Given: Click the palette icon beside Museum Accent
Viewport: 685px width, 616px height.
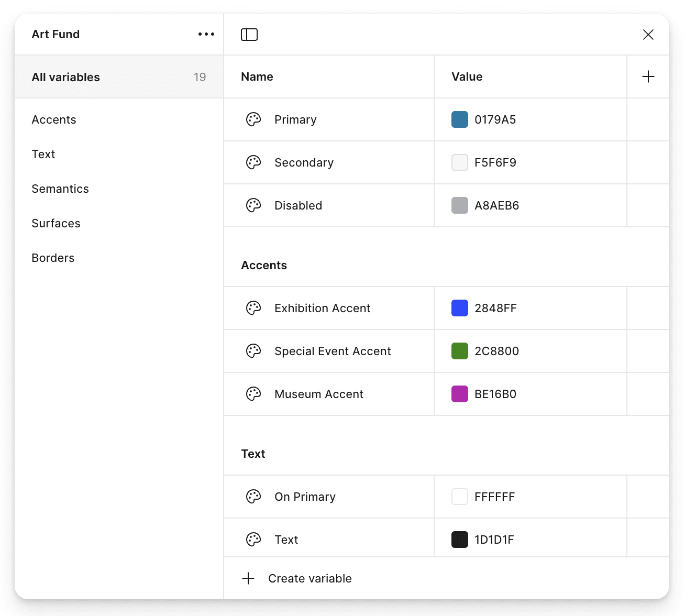Looking at the screenshot, I should 253,394.
